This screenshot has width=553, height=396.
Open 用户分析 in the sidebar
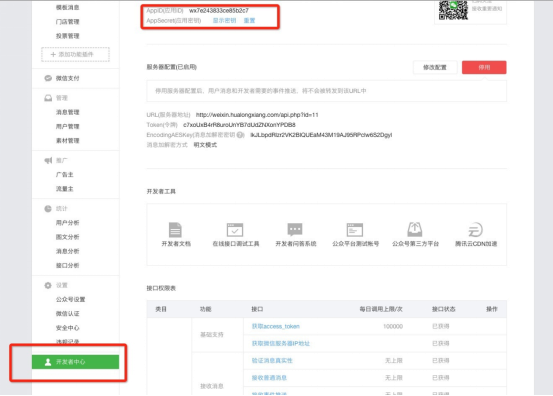click(x=68, y=223)
